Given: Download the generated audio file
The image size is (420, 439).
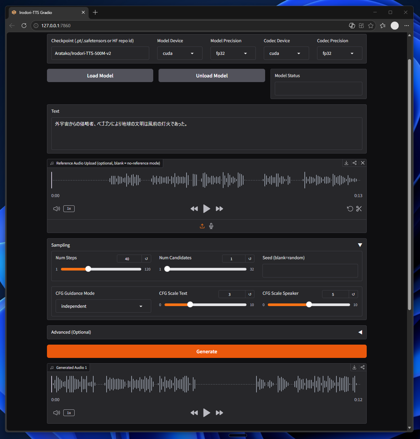Looking at the screenshot, I should [354, 367].
